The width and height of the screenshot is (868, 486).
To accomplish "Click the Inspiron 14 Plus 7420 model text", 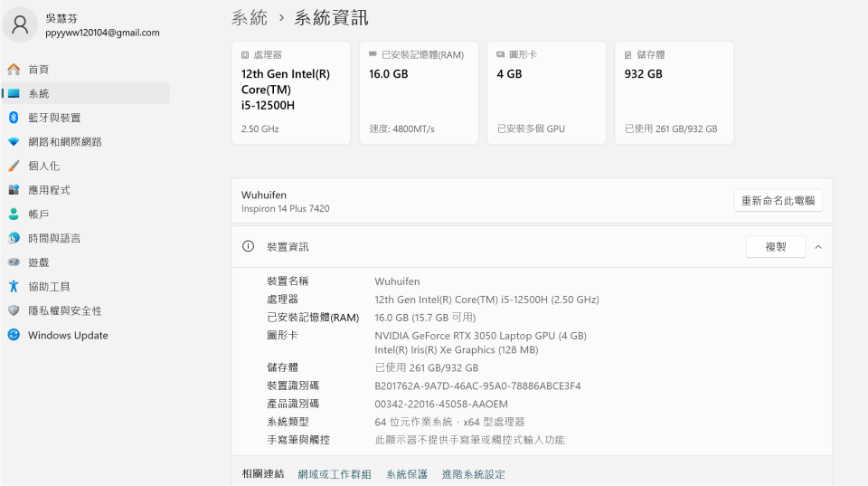I will (x=285, y=209).
